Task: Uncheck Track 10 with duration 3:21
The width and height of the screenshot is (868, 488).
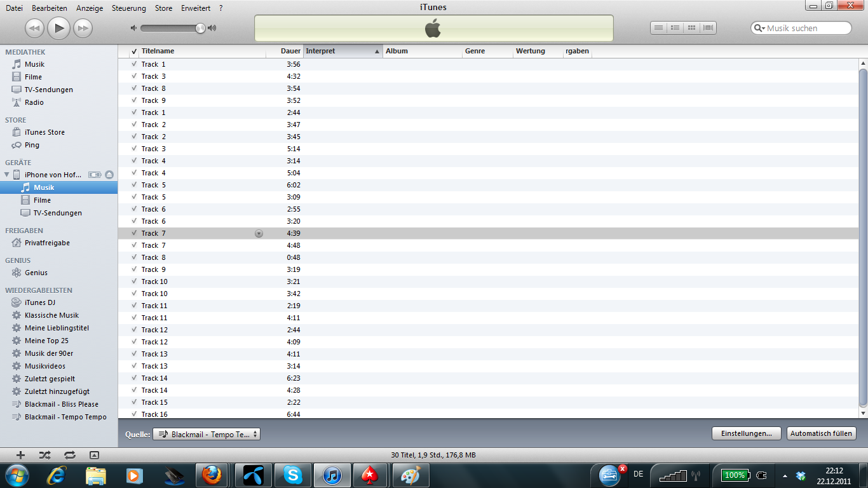Action: 134,281
